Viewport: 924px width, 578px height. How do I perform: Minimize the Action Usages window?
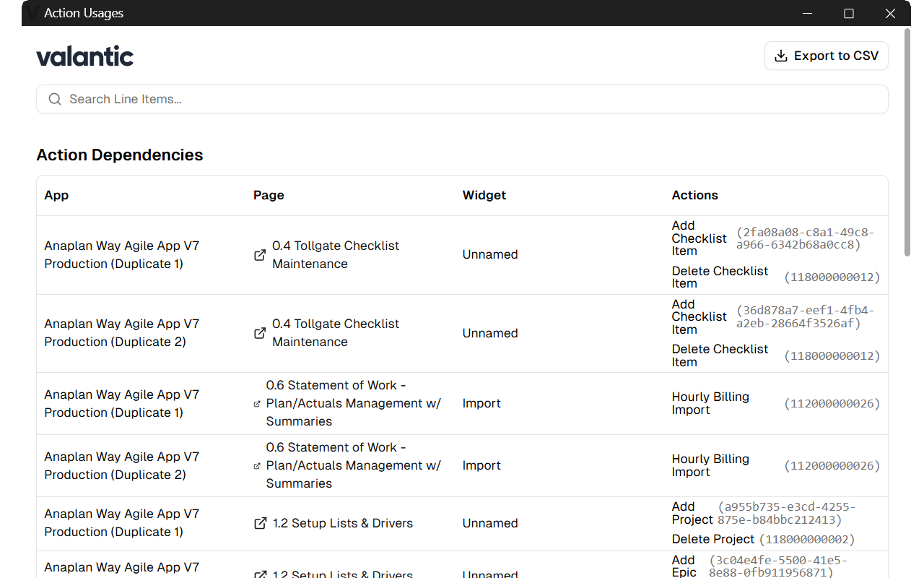coord(808,13)
